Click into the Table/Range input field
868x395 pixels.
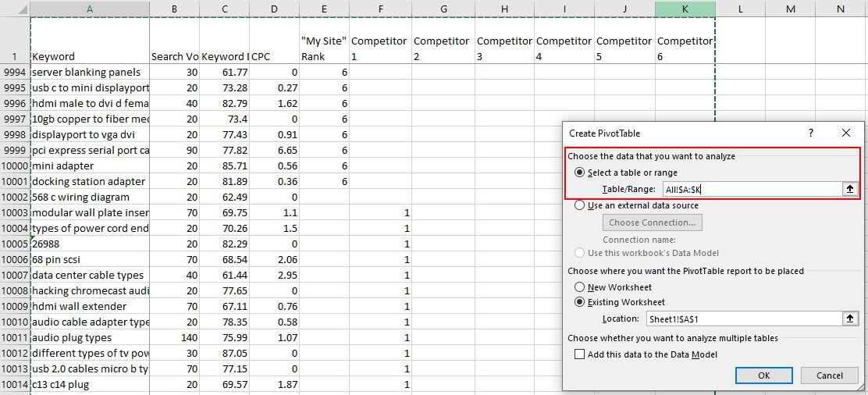pos(749,189)
